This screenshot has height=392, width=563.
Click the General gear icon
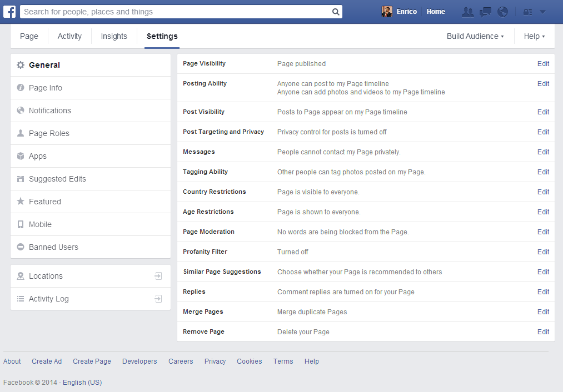[x=21, y=65]
